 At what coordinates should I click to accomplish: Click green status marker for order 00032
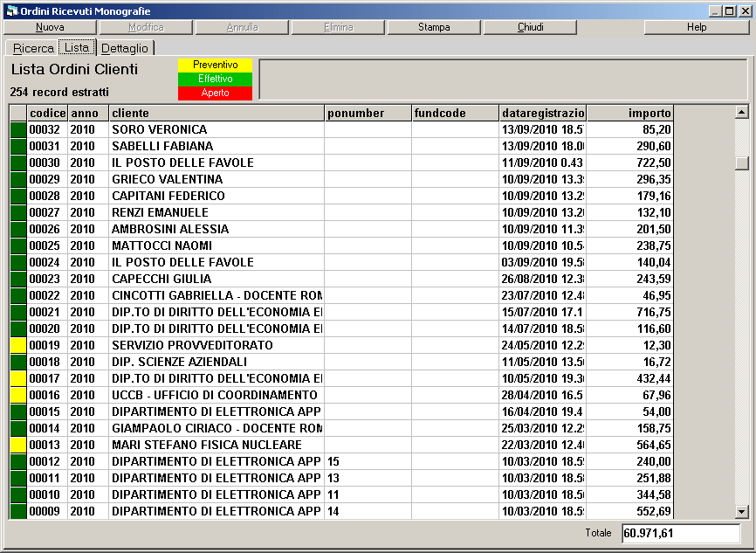(x=17, y=129)
